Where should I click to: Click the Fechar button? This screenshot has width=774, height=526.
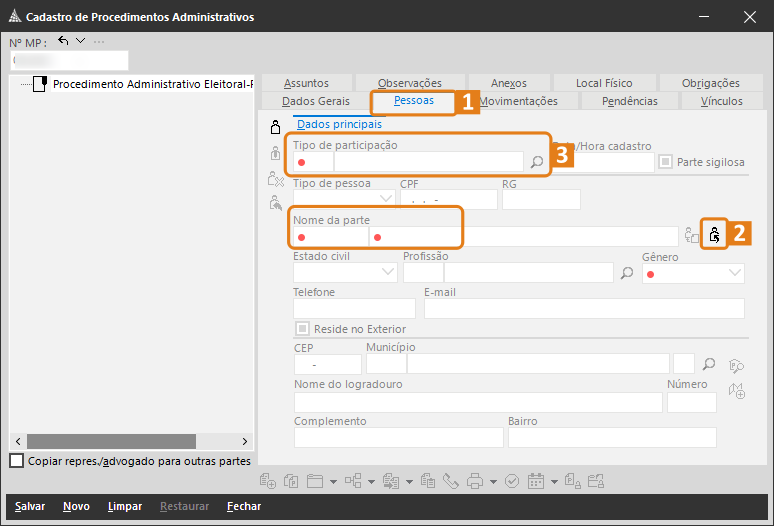tap(244, 506)
